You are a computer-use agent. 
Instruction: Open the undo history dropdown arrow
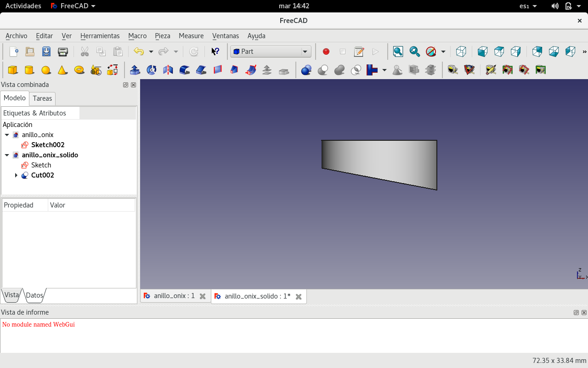(x=151, y=52)
